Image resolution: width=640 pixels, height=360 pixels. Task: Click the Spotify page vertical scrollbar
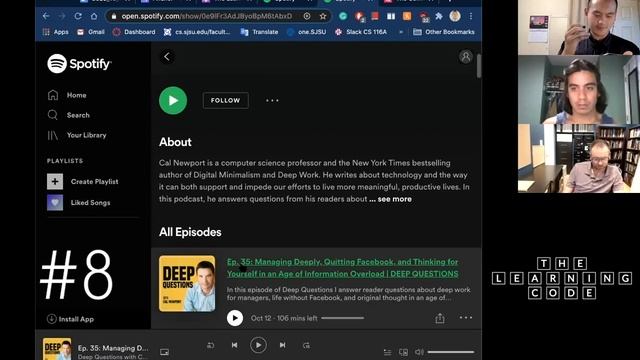pyautogui.click(x=479, y=65)
